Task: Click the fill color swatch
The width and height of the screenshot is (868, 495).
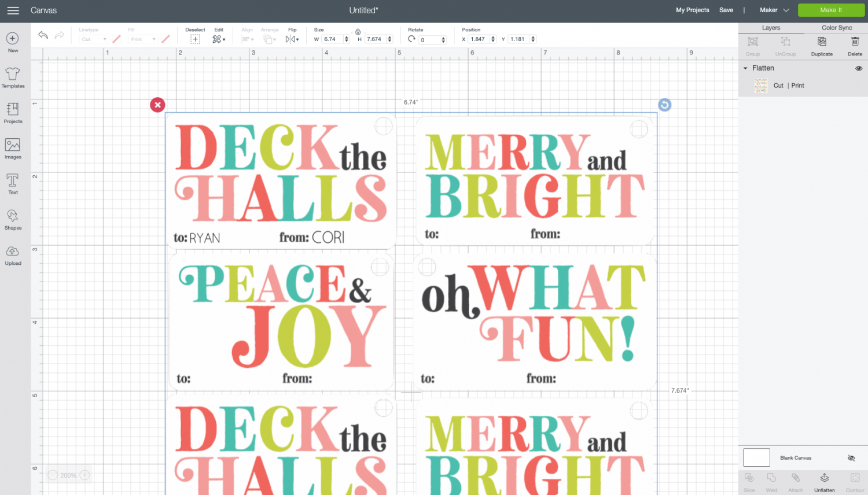Action: [x=165, y=39]
